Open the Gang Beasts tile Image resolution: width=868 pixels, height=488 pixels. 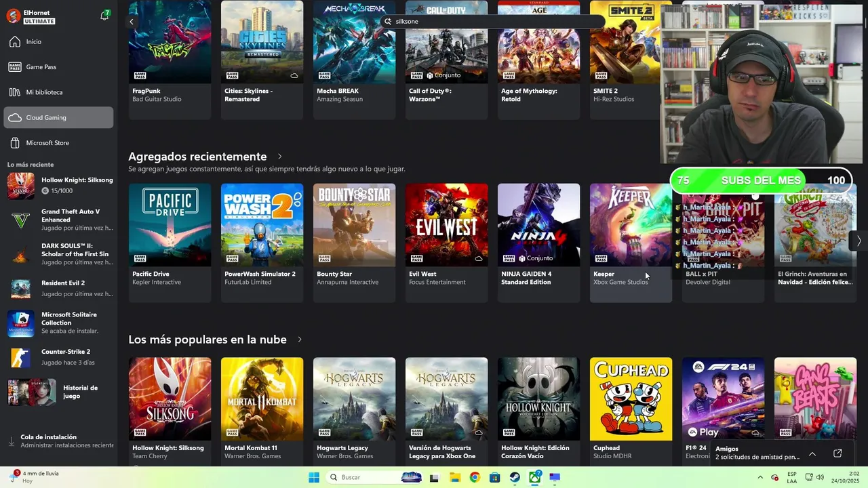[x=815, y=400]
